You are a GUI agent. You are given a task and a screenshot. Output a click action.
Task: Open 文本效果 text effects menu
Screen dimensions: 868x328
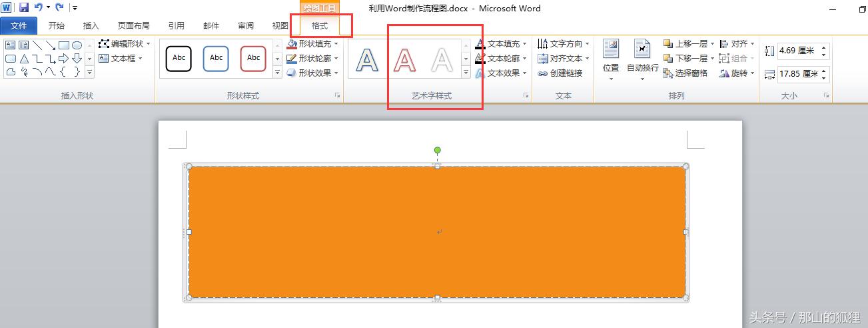click(x=502, y=73)
